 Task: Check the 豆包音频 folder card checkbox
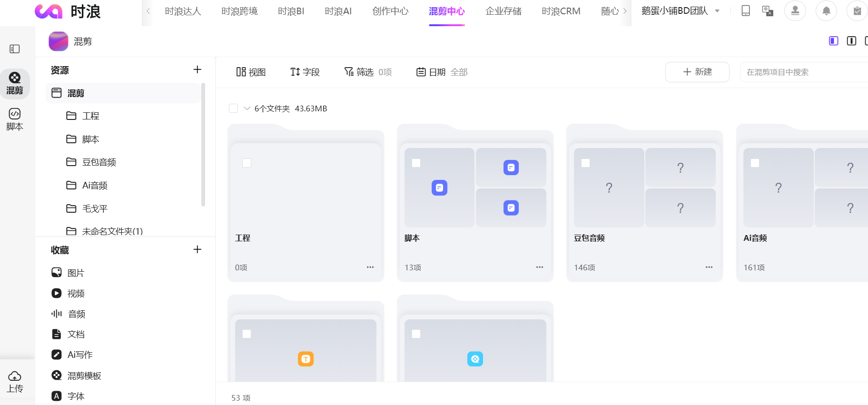(x=586, y=163)
